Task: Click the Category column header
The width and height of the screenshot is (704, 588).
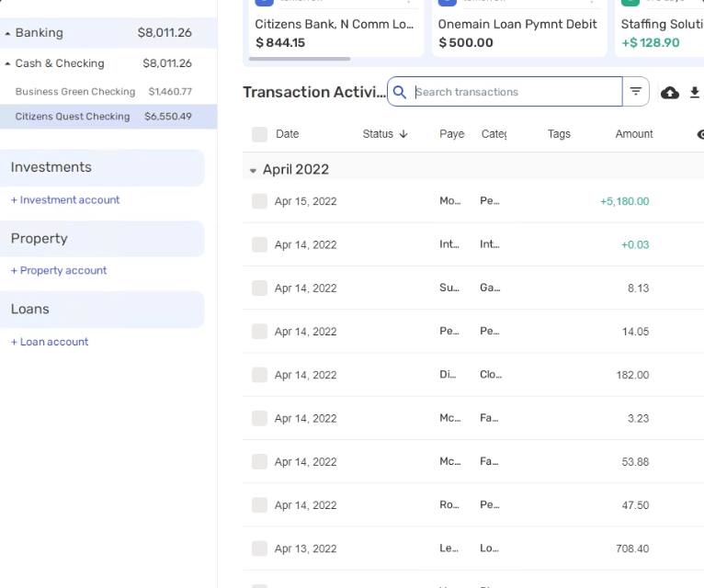Action: click(494, 134)
